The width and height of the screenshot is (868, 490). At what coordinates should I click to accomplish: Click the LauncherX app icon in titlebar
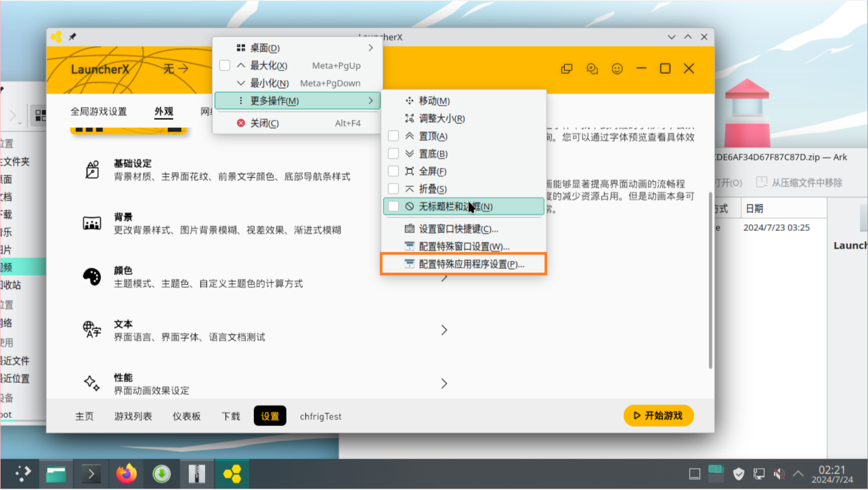pyautogui.click(x=56, y=37)
